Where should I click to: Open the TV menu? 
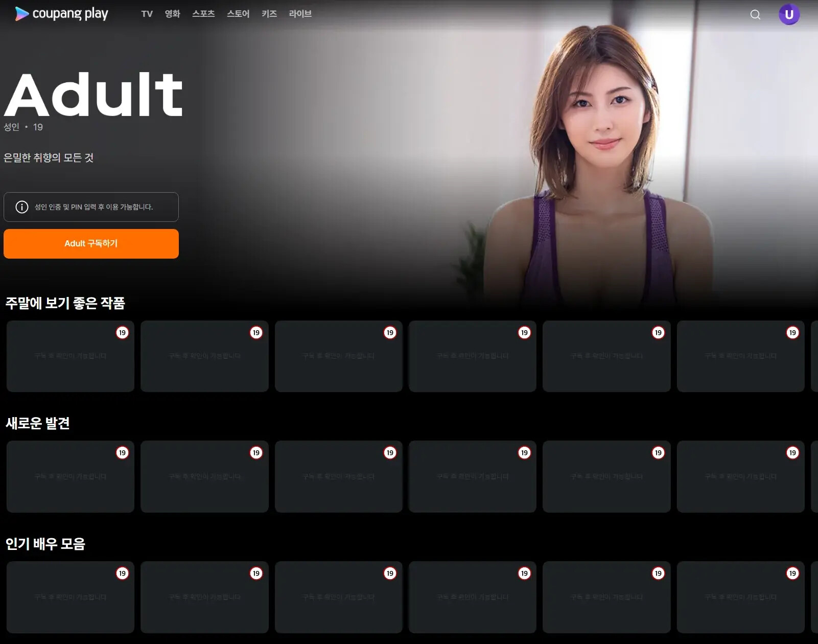[147, 14]
